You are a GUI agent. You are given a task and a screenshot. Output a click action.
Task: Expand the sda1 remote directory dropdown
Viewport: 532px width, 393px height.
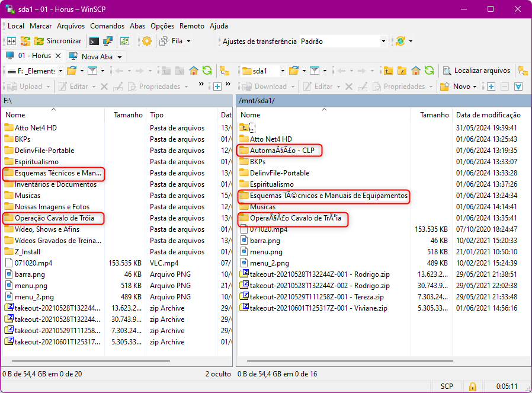282,71
